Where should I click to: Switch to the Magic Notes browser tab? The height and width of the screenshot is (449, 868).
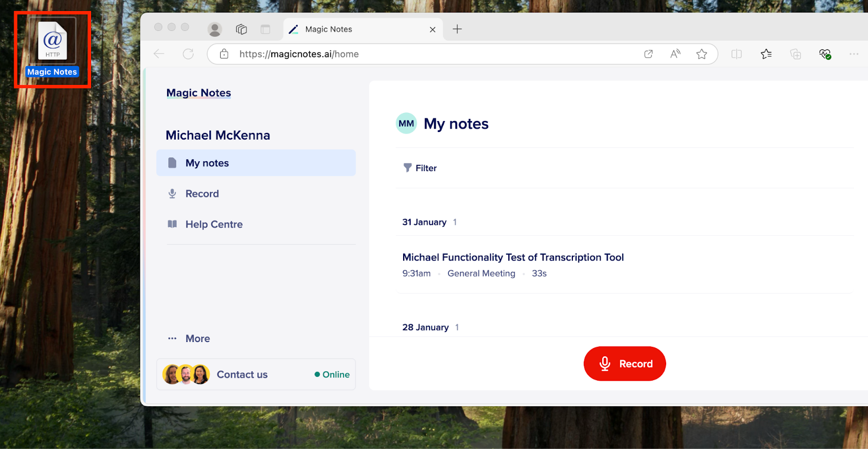pos(328,29)
